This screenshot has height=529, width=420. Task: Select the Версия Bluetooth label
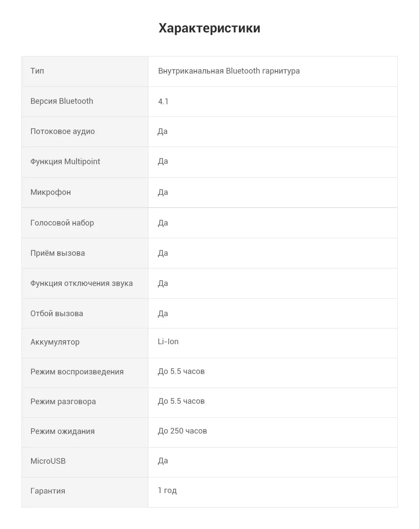[62, 101]
